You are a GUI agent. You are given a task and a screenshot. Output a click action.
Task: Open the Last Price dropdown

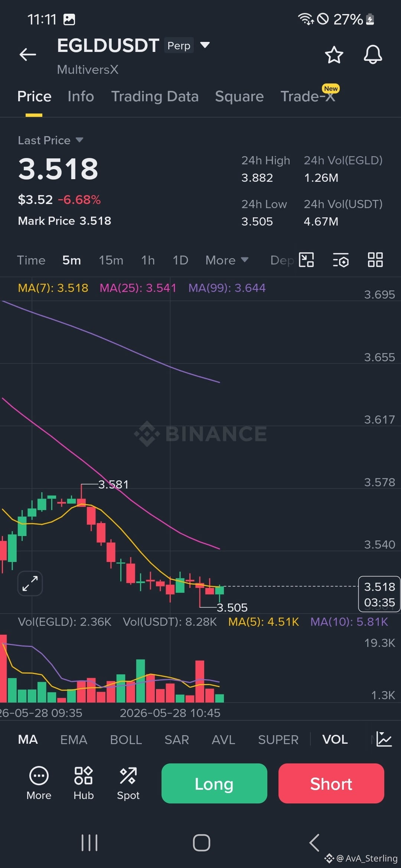click(x=50, y=140)
